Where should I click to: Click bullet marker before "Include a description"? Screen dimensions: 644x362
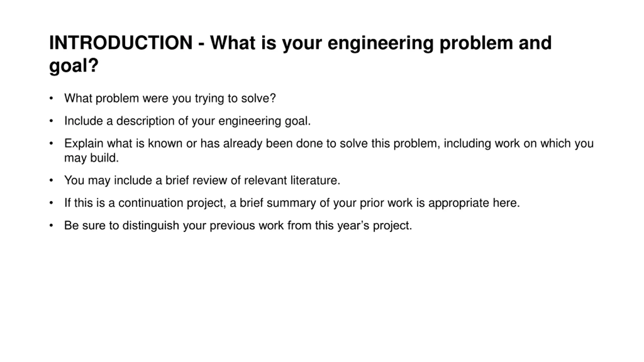tap(51, 121)
